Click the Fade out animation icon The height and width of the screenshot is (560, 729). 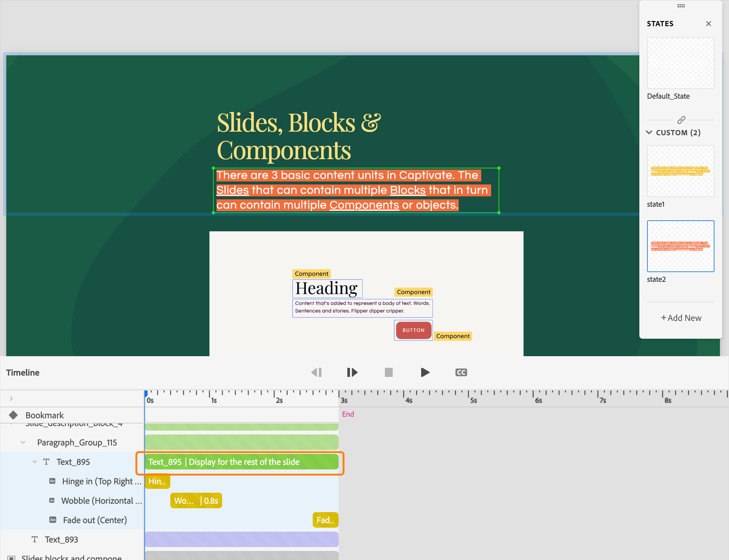(53, 520)
